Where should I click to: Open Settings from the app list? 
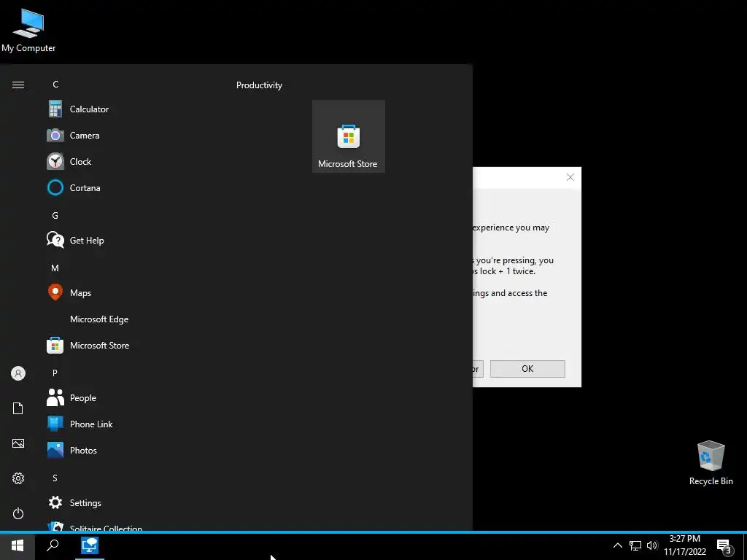85,503
